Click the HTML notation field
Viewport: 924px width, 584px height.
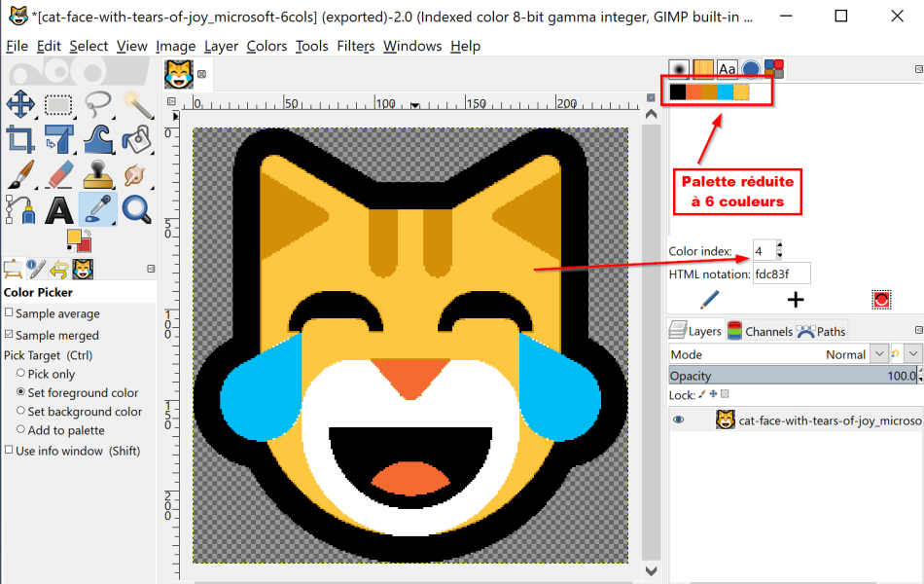(x=781, y=274)
